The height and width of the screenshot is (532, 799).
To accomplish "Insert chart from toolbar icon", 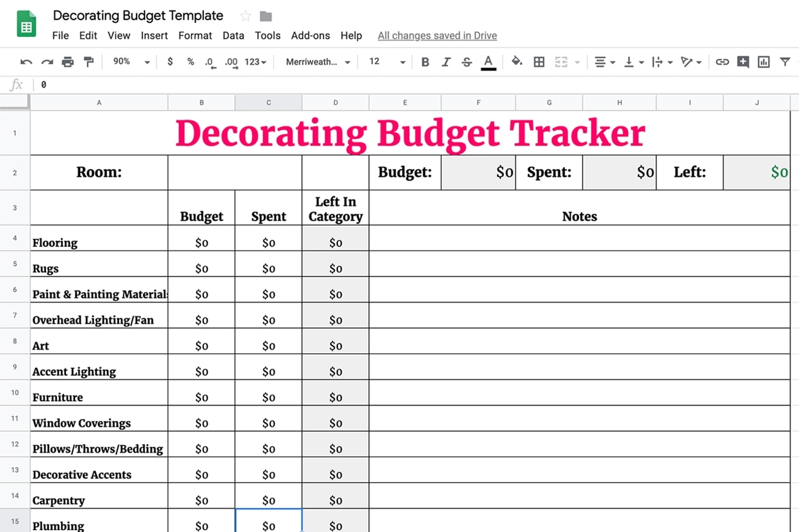I will [x=764, y=62].
